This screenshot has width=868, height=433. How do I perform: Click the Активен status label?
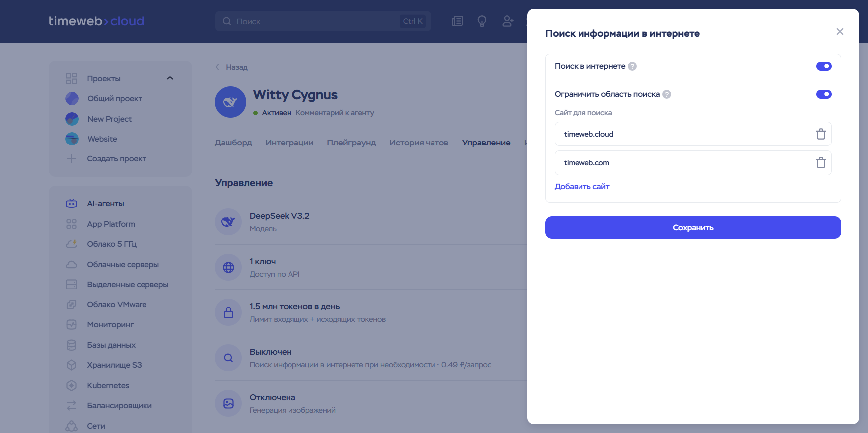click(277, 113)
